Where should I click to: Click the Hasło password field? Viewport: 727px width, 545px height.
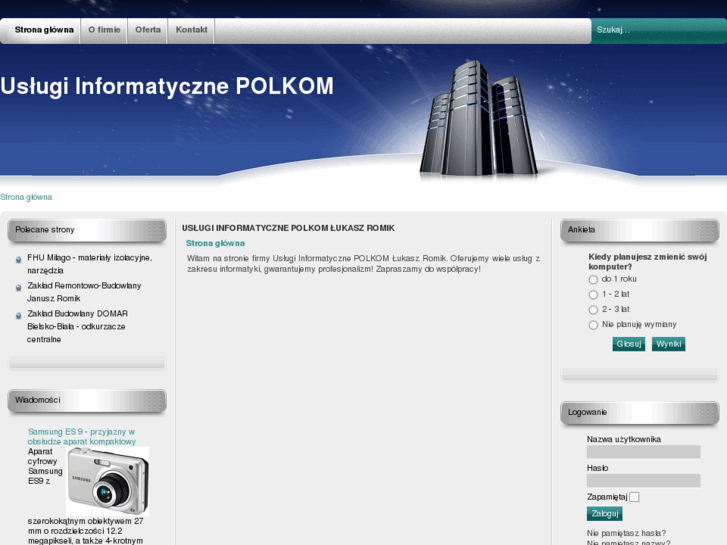(644, 481)
